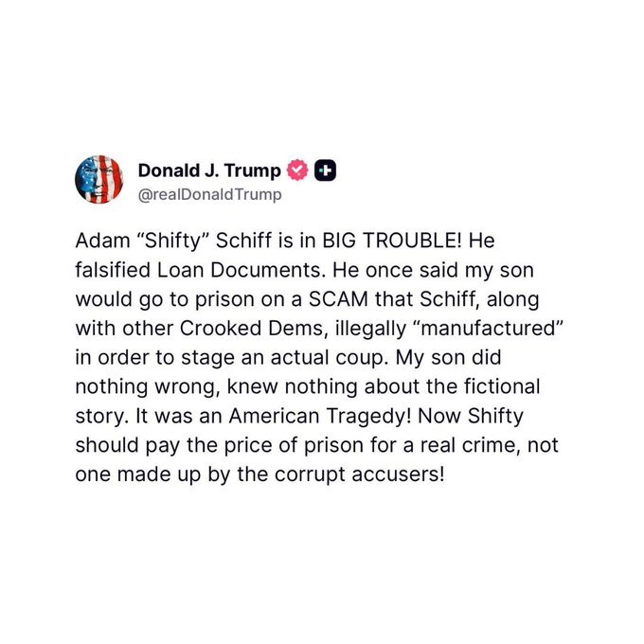644x644 pixels.
Task: Click the black plus badge icon
Action: [326, 170]
